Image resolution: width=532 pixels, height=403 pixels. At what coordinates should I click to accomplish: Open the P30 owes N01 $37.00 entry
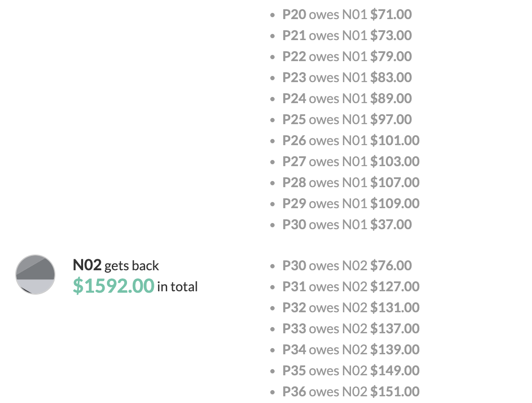pyautogui.click(x=347, y=224)
